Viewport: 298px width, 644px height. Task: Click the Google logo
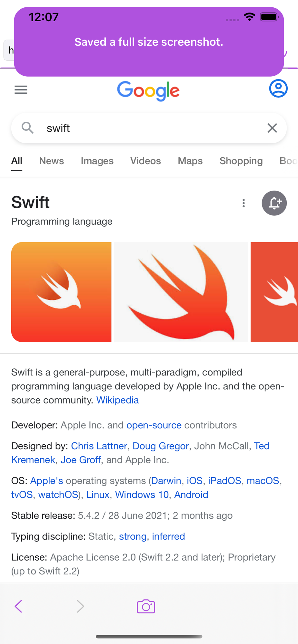pos(148,91)
